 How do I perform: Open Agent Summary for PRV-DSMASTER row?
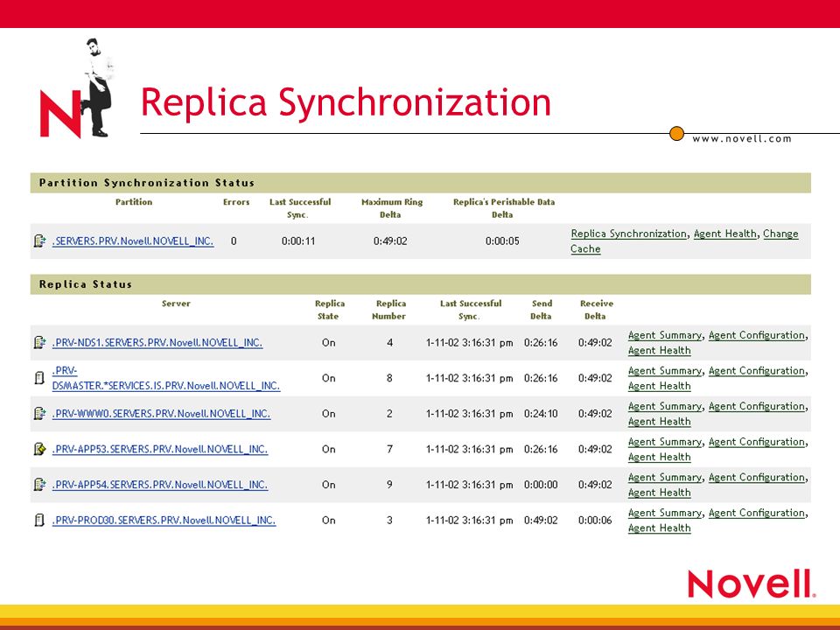point(665,371)
